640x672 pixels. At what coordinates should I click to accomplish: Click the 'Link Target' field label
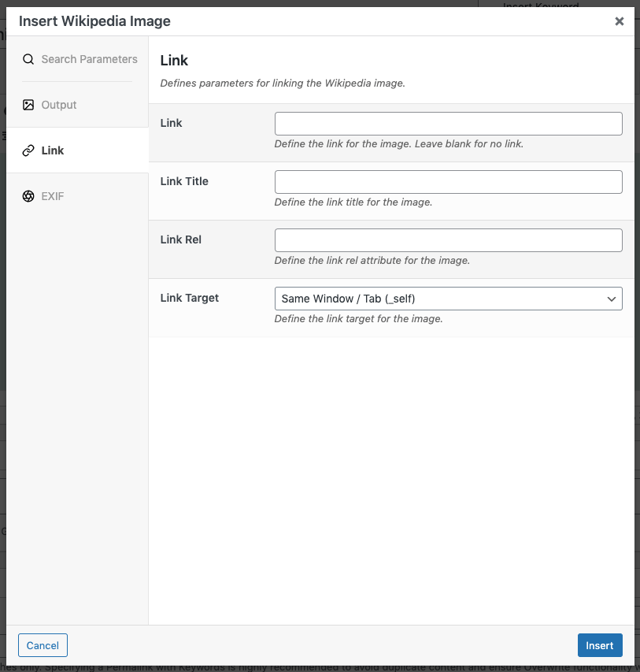(x=190, y=298)
